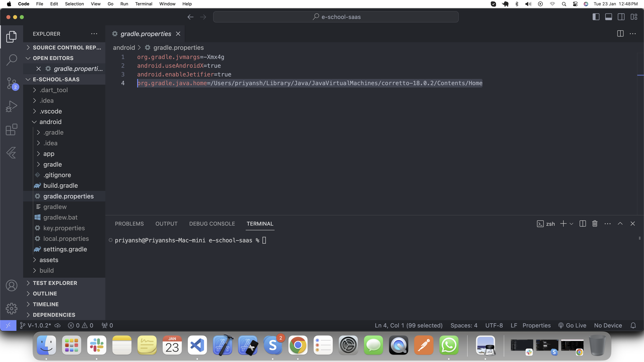Toggle the bottom Panel layout button

click(x=608, y=17)
